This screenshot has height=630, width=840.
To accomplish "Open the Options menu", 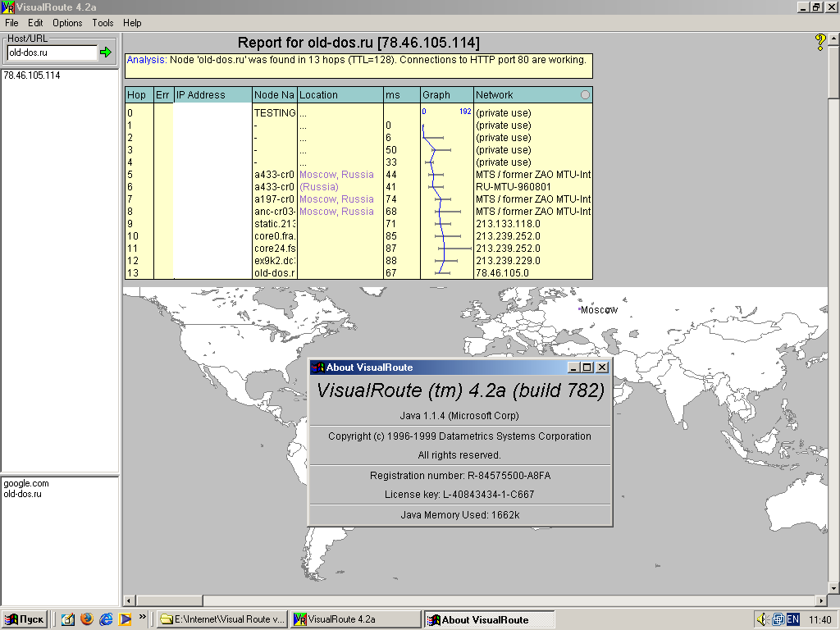I will point(67,23).
